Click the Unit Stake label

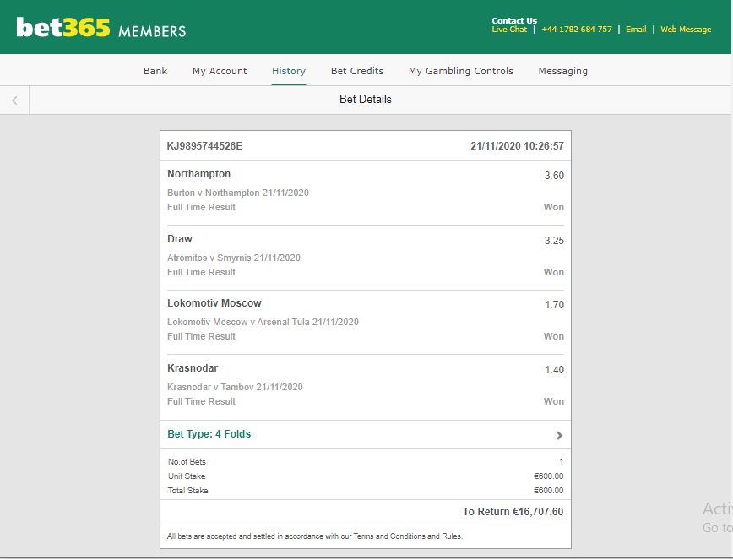click(187, 476)
